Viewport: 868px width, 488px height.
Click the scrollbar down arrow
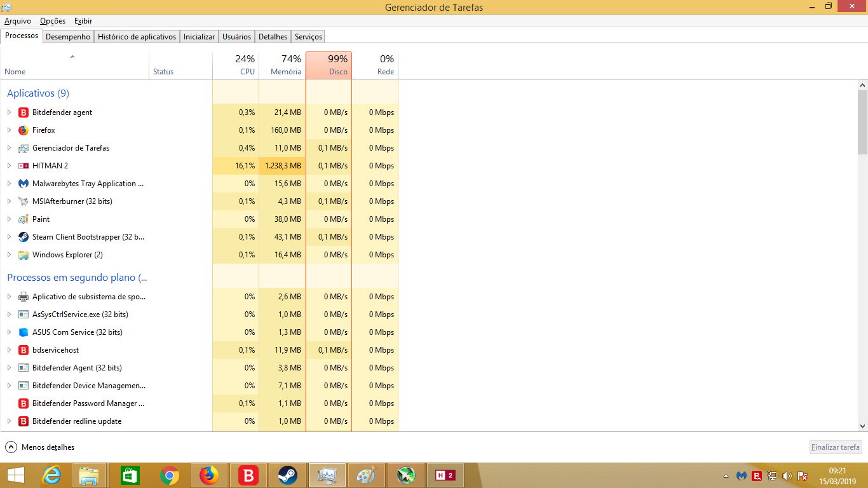862,426
